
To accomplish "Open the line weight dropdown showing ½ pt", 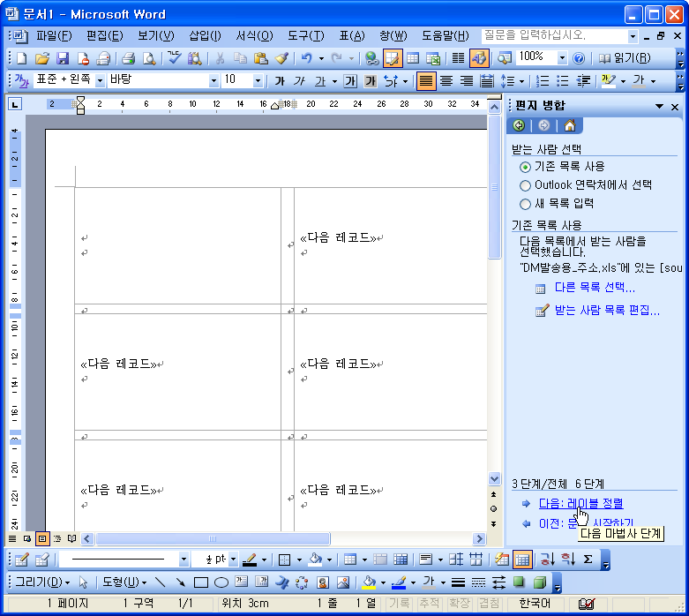I will click(x=233, y=560).
